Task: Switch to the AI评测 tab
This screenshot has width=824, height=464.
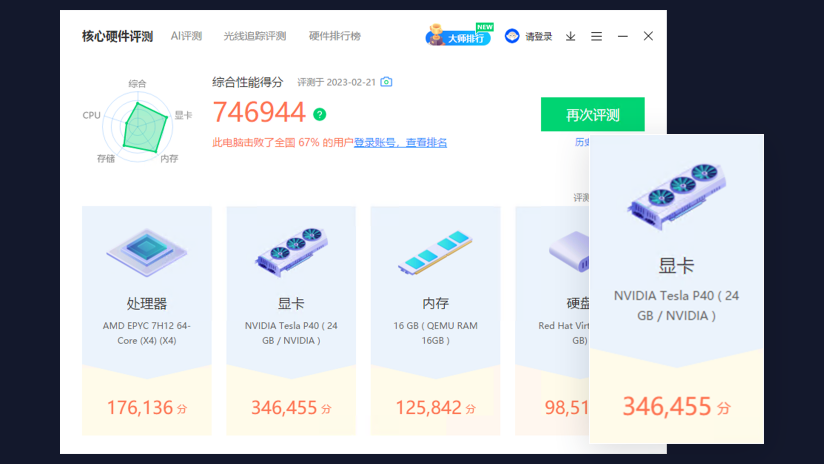Action: click(x=186, y=36)
